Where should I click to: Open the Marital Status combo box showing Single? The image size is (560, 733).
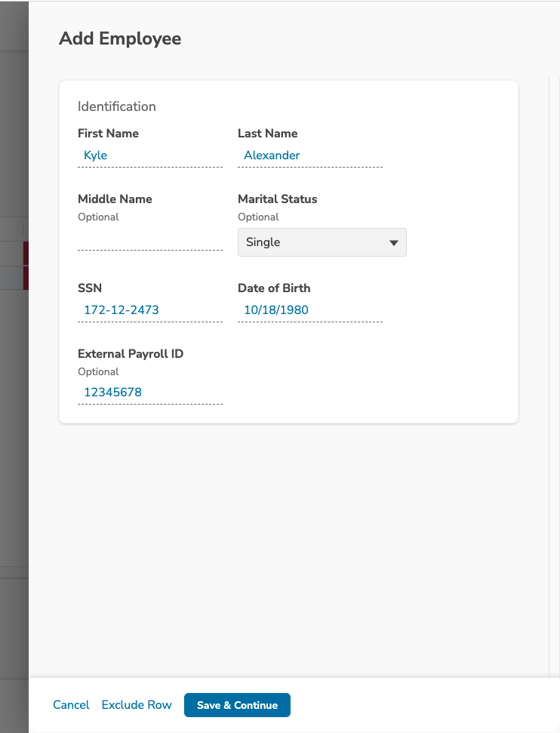coord(322,242)
